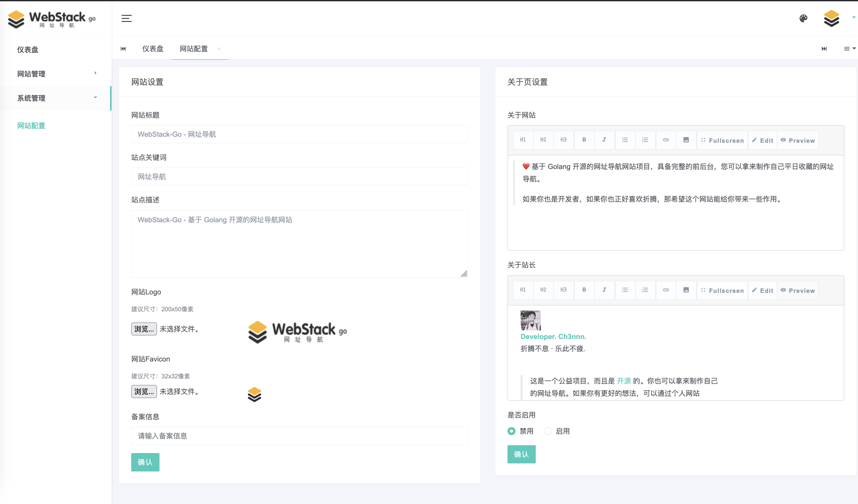Image resolution: width=858 pixels, height=504 pixels.
Task: Collapse the 系统管理 sidebar menu
Action: (x=56, y=98)
